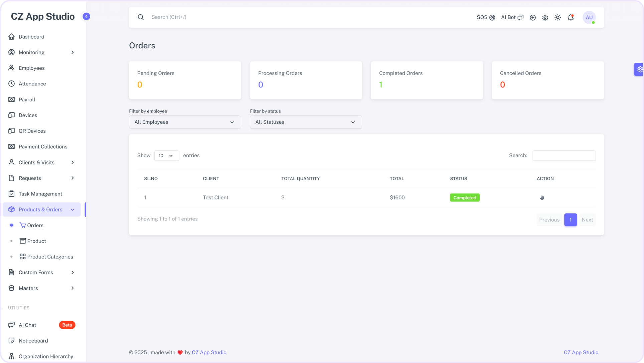Screen dimensions: 644x363
Task: Open CZ App Studio footer link
Action: click(x=581, y=352)
